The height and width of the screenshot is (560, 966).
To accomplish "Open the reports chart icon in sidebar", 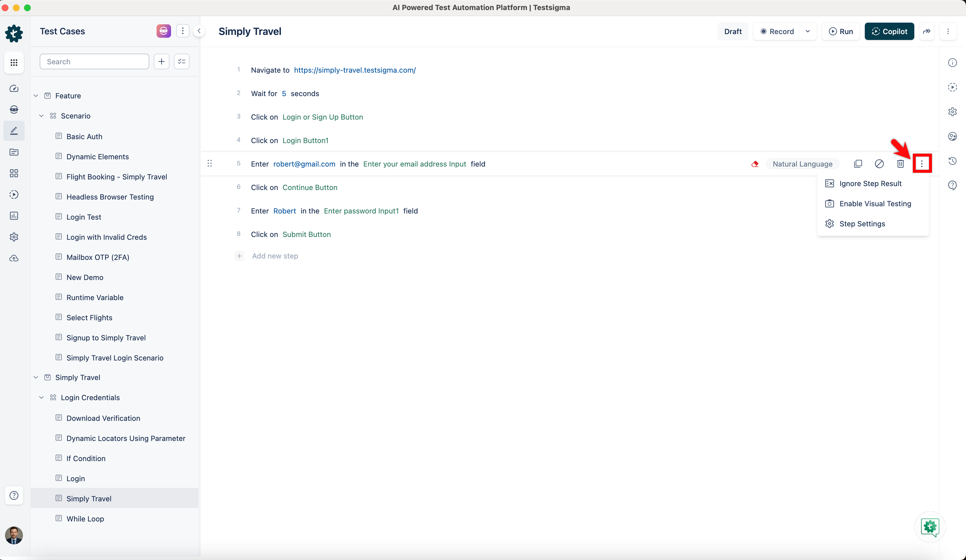I will 14,216.
